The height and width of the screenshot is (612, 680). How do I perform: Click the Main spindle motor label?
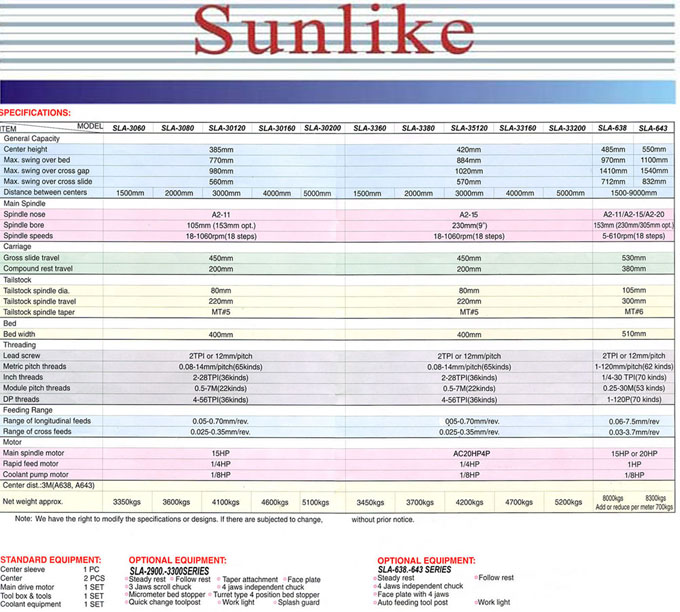[33, 453]
